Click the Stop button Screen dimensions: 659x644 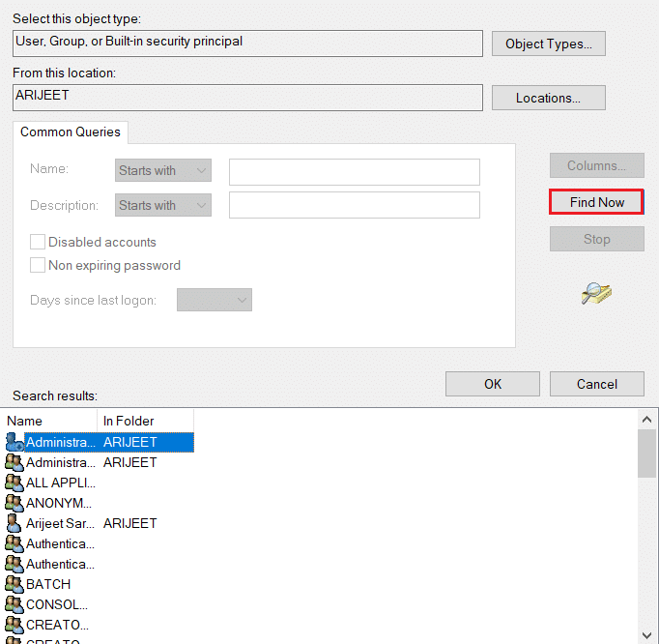597,239
